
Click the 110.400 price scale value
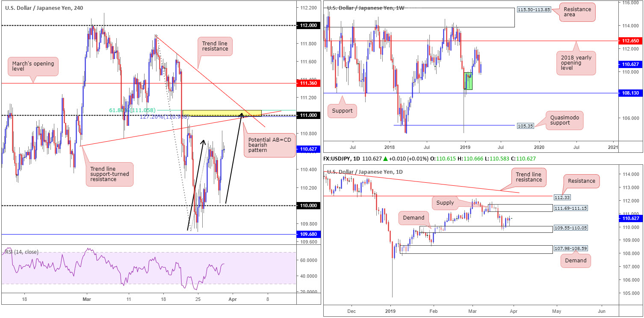coord(308,169)
